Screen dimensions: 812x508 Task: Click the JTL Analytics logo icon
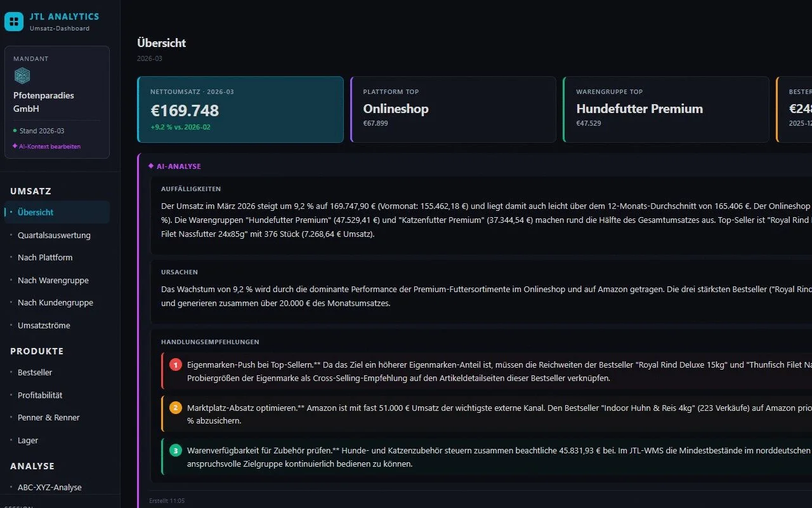point(14,21)
